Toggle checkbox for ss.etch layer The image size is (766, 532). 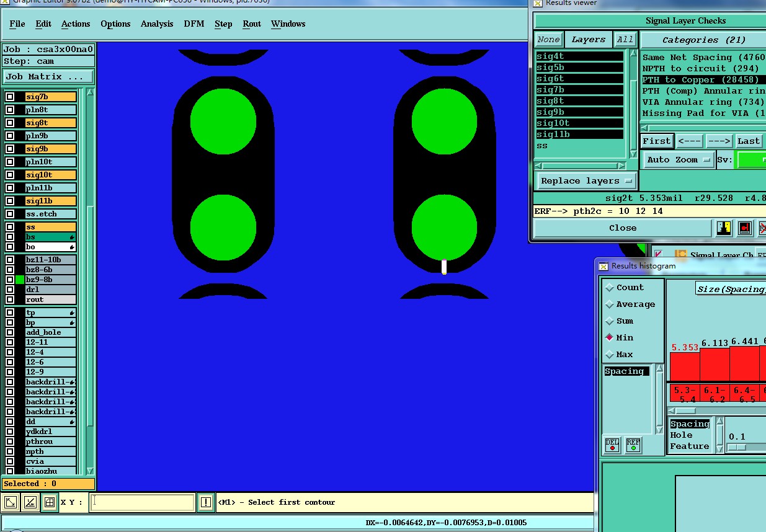10,214
